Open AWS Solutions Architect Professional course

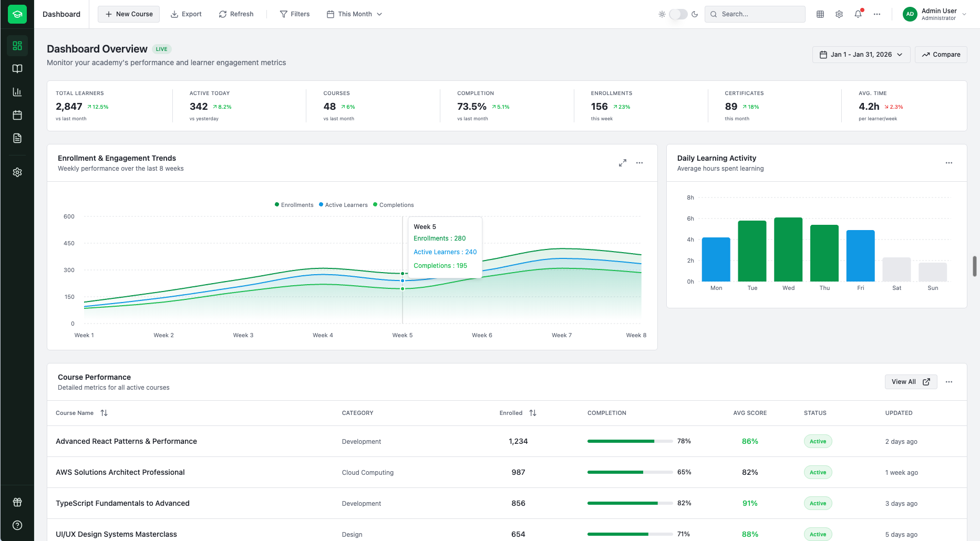120,472
